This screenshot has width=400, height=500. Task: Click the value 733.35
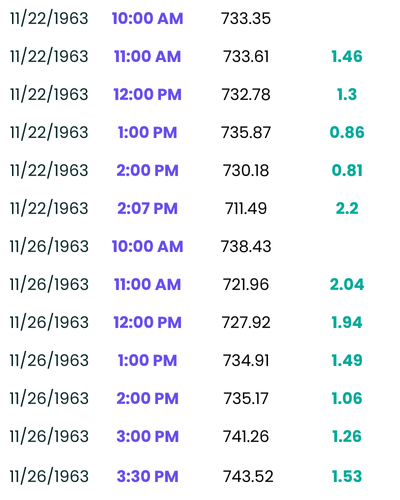click(x=246, y=18)
